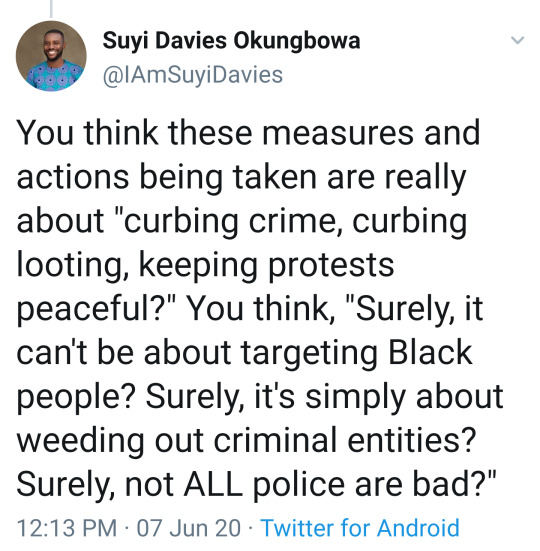Select the line "can't be about targeting Black"
This screenshot has width=540, height=551.
pyautogui.click(x=244, y=353)
